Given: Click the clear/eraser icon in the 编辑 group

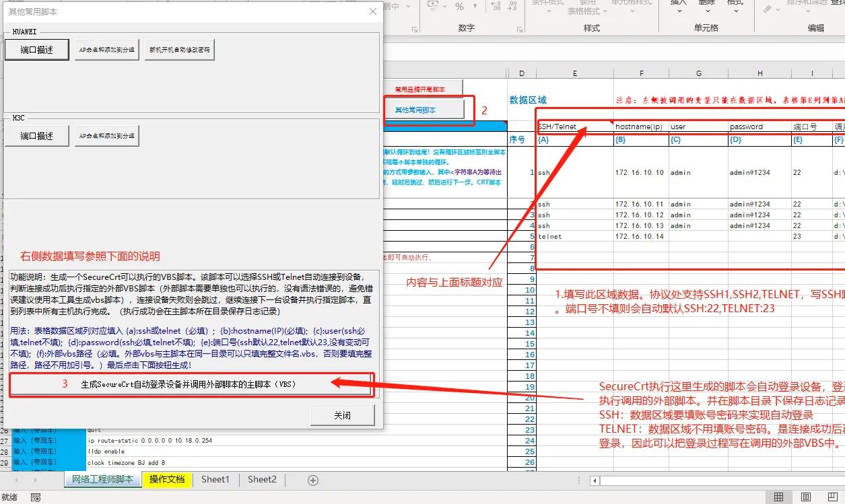Looking at the screenshot, I should point(768,9).
